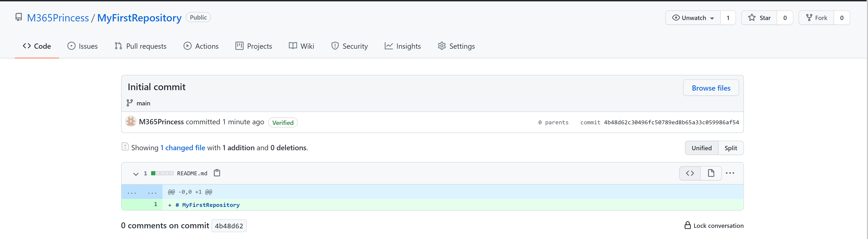Switch to the Projects tab
The image size is (868, 239).
[254, 46]
